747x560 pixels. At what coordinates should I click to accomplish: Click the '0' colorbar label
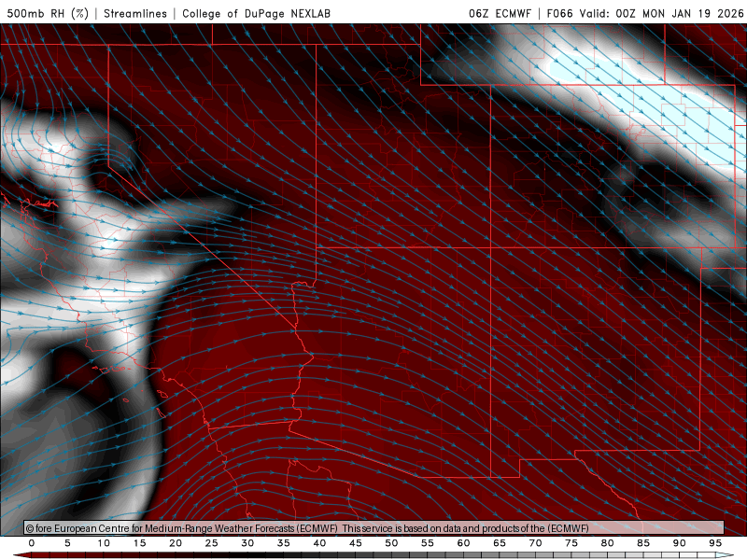click(x=32, y=543)
